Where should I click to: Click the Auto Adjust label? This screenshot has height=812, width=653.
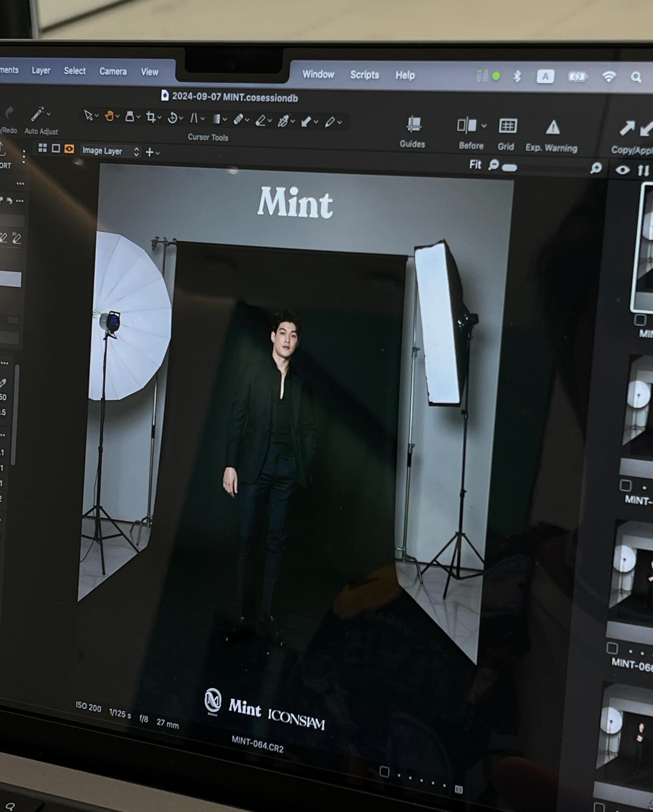[x=41, y=131]
